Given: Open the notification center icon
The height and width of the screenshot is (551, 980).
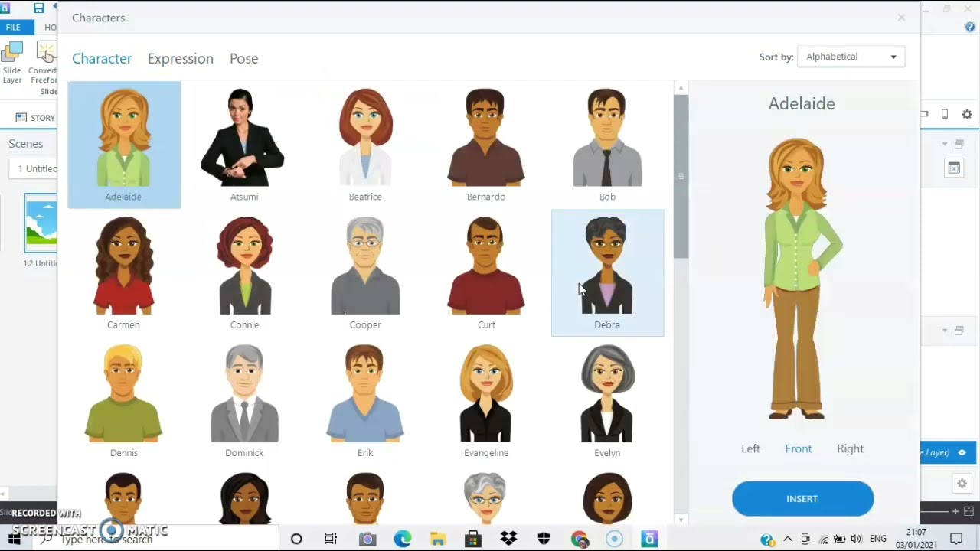Looking at the screenshot, I should coord(956,540).
